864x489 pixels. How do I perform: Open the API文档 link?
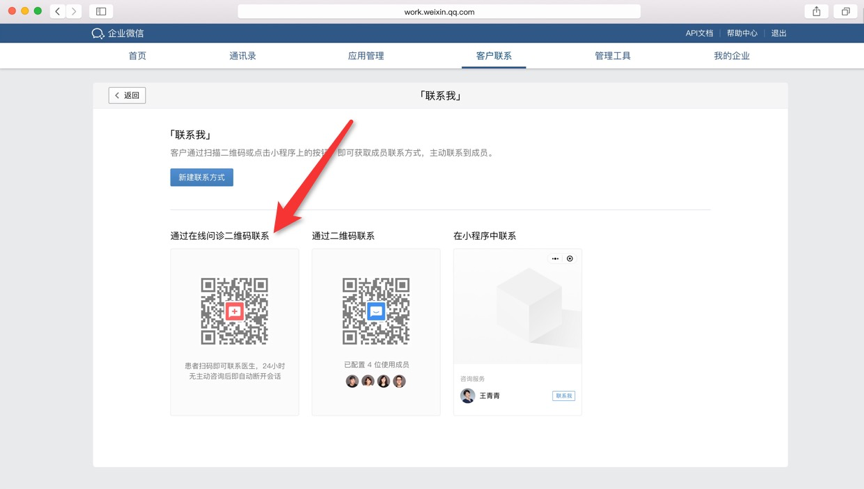(699, 33)
